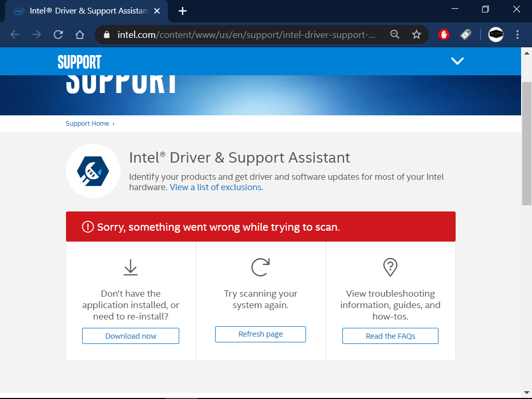Viewport: 532px width, 399px height.
Task: Click the error alert exclamation icon
Action: point(88,227)
